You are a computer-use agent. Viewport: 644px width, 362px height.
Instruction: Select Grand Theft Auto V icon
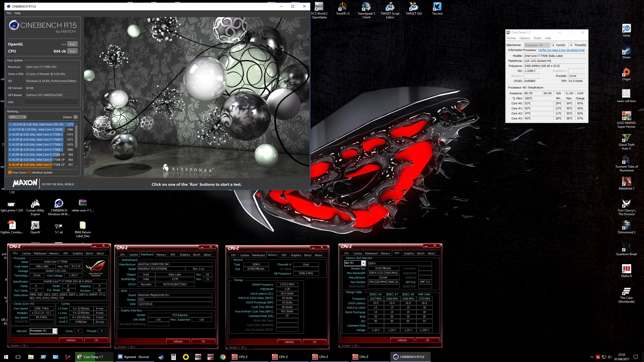(x=626, y=142)
